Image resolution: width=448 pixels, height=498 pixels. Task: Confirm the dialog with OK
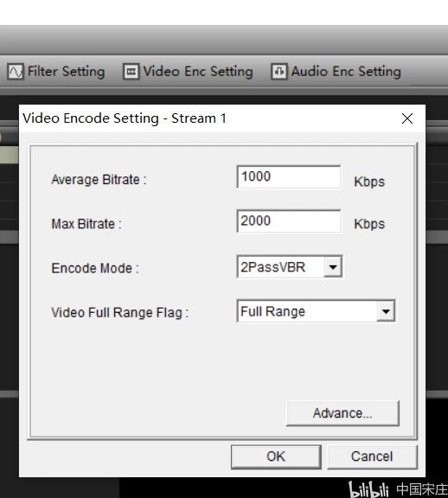tap(276, 456)
